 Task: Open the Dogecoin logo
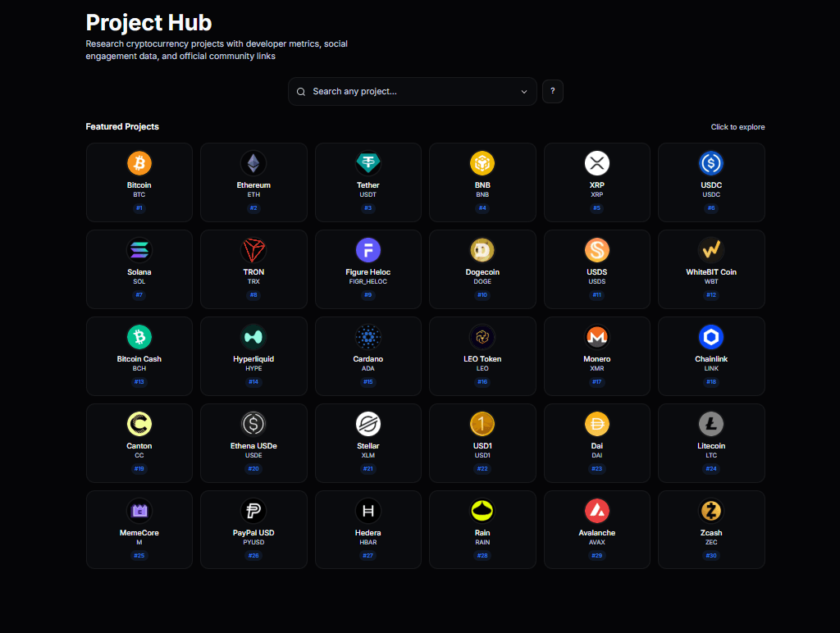(x=482, y=250)
